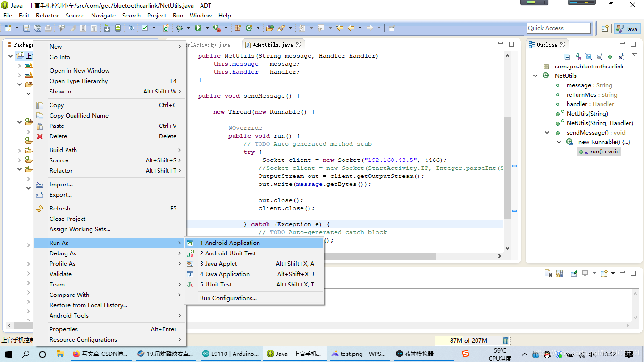Click the Run Last Tool external tools icon
This screenshot has width=644, height=362.
[217, 28]
